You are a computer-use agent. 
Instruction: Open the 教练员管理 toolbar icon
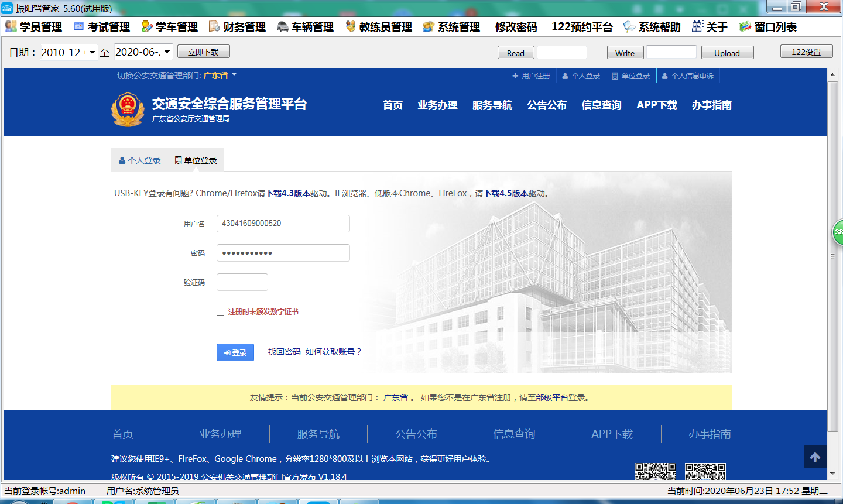[x=351, y=26]
